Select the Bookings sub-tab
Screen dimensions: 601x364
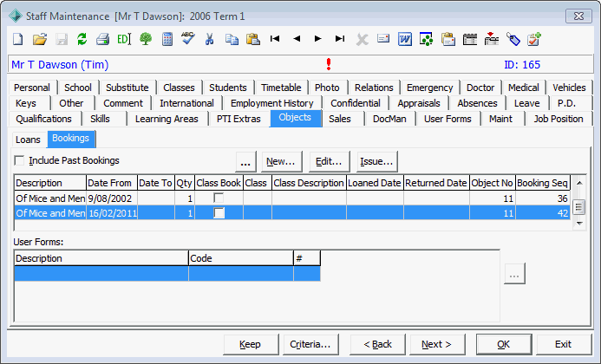pos(71,139)
